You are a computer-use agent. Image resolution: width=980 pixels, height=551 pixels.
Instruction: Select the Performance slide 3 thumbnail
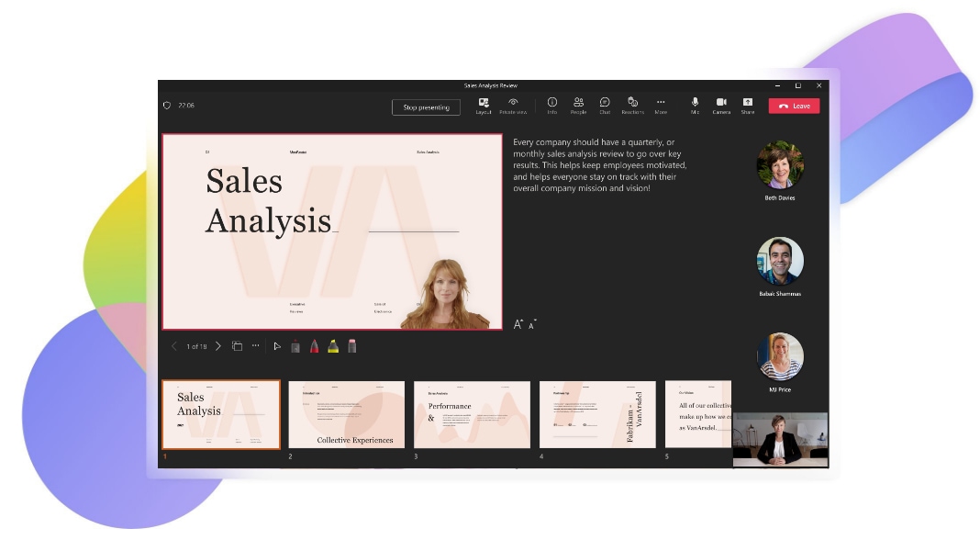[472, 414]
